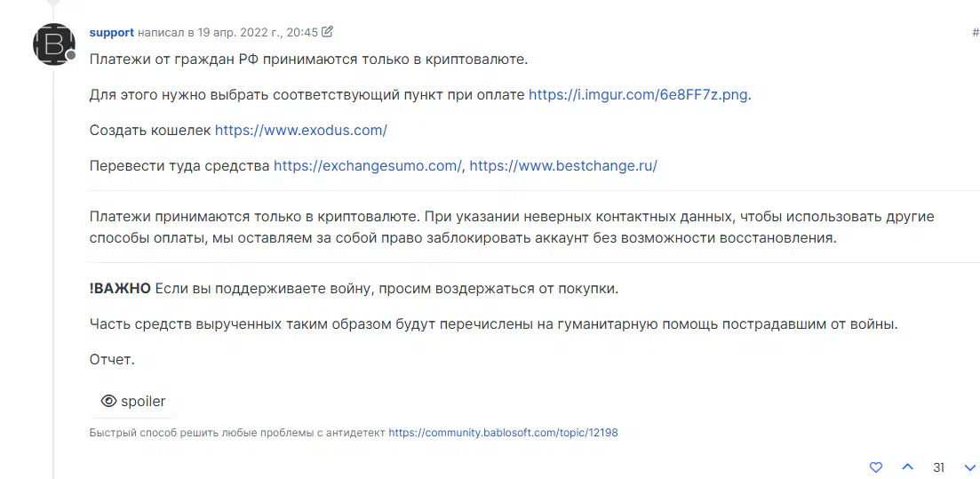The width and height of the screenshot is (980, 479).
Task: Downvote the post with down chevron
Action: tap(970, 467)
